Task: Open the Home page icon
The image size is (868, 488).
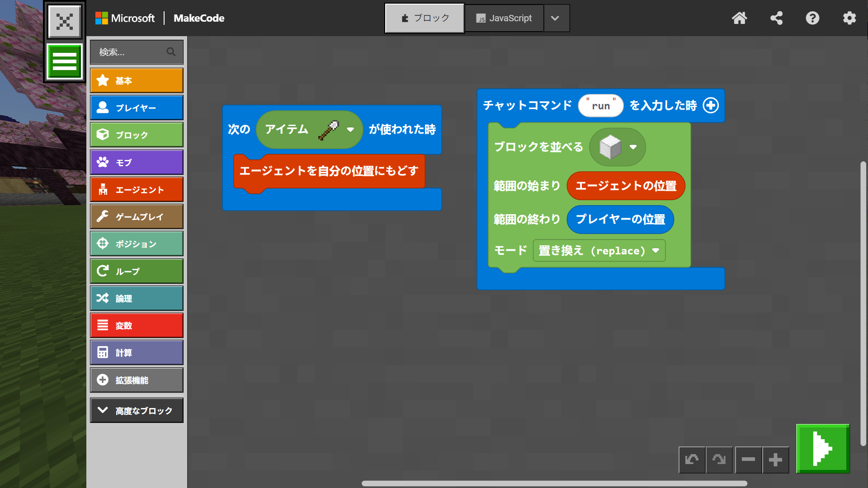Action: [740, 18]
